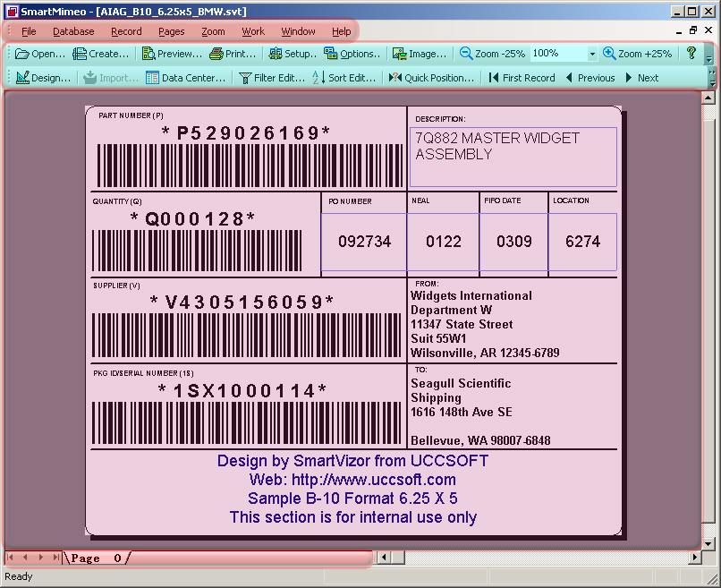Click the Open... toolbar button

40,54
